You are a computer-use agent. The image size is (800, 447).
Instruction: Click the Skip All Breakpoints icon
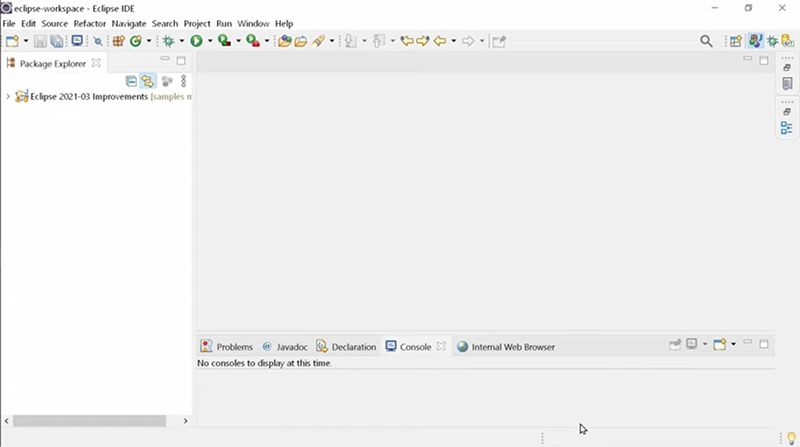[x=98, y=42]
